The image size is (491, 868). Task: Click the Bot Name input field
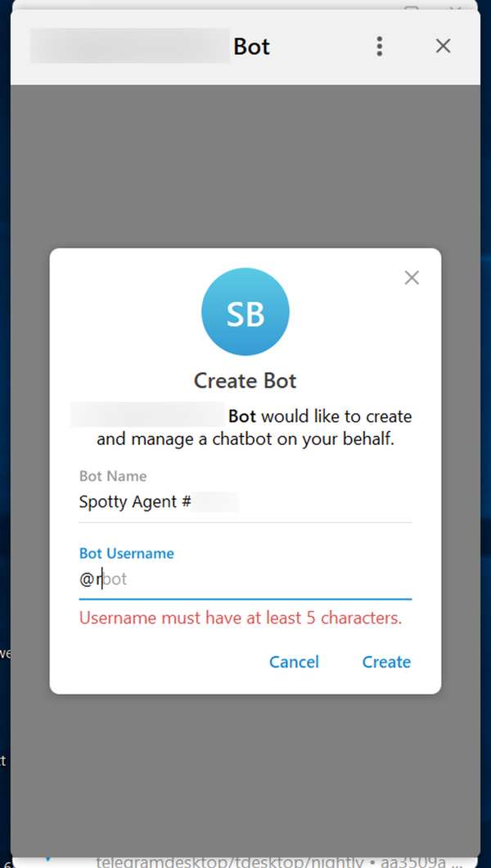pos(245,502)
